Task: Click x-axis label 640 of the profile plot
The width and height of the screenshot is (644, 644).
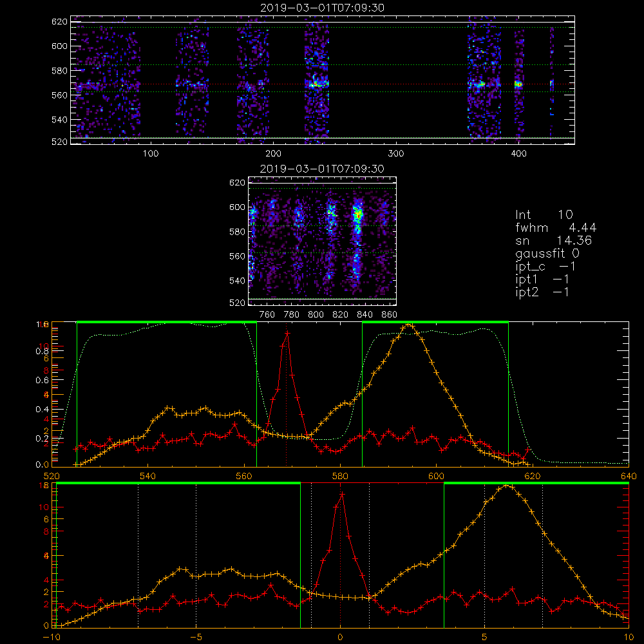Action: (629, 476)
